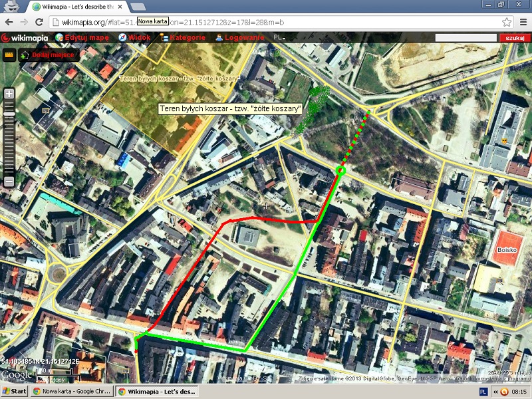Go back to the previous page
Viewport: 532px width, 399px height.
(x=9, y=22)
